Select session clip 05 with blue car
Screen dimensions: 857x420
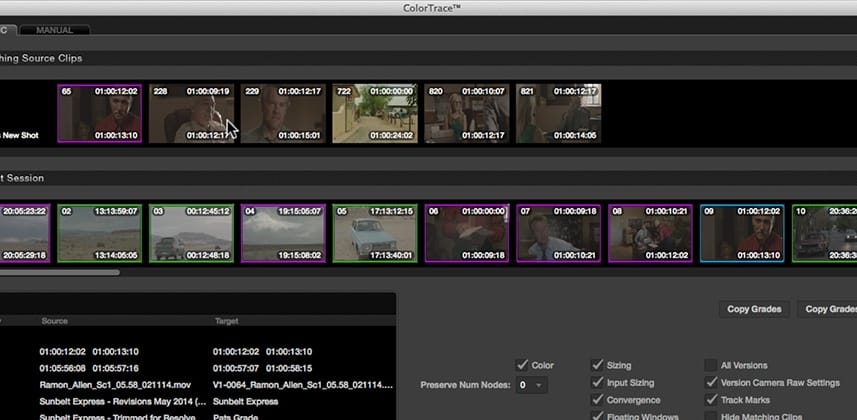[375, 234]
